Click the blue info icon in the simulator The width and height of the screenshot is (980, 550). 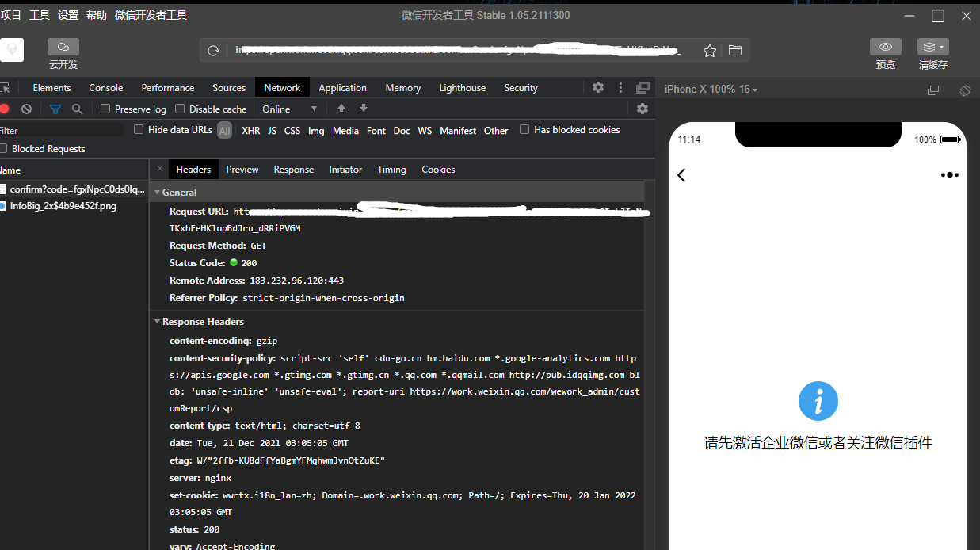click(x=818, y=401)
